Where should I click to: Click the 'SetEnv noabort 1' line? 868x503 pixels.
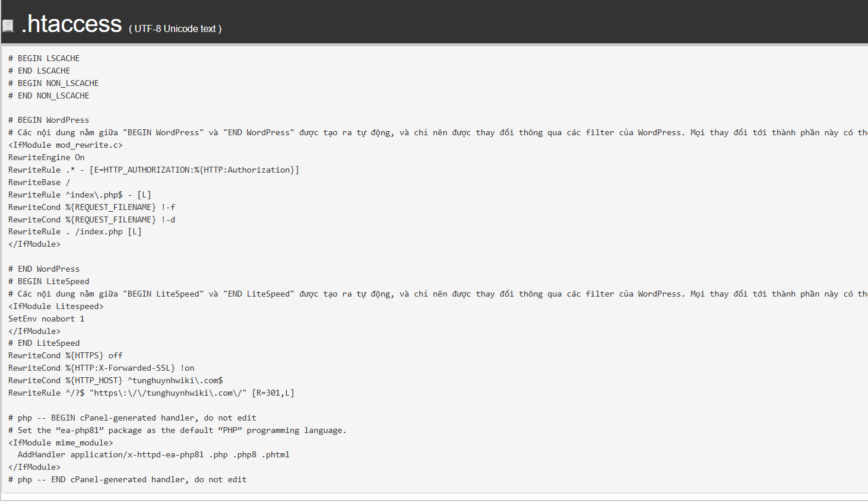pos(46,319)
